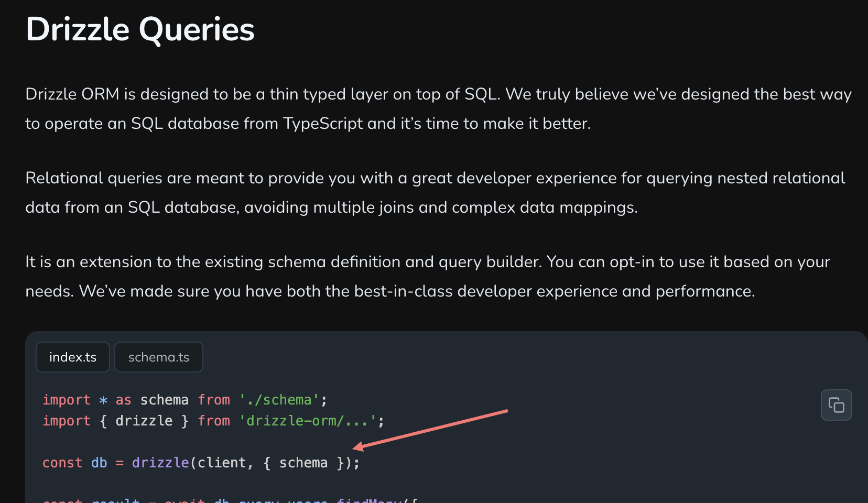Click paragraph starting 'Drizzle ORM is designed'
The width and height of the screenshot is (868, 503).
[x=439, y=108]
